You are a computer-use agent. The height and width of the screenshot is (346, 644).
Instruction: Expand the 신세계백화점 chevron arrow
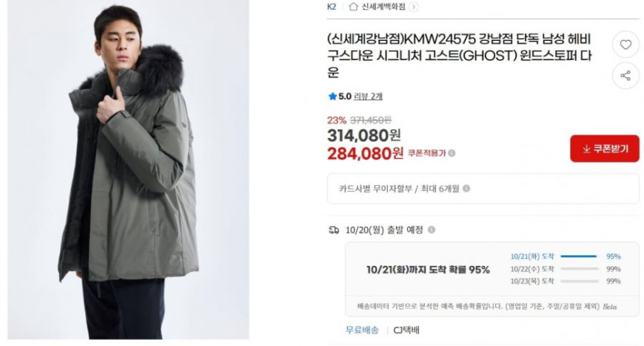[x=413, y=7]
